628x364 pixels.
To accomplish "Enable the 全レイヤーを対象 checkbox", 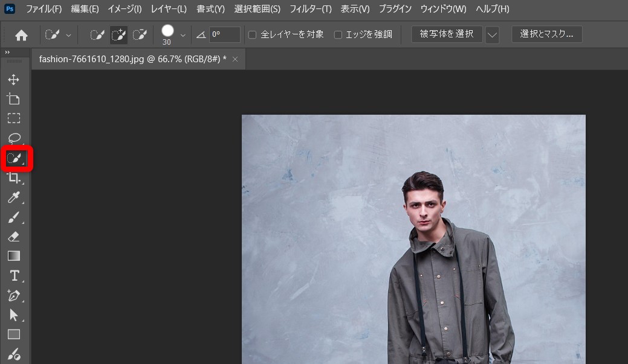I will pyautogui.click(x=252, y=35).
